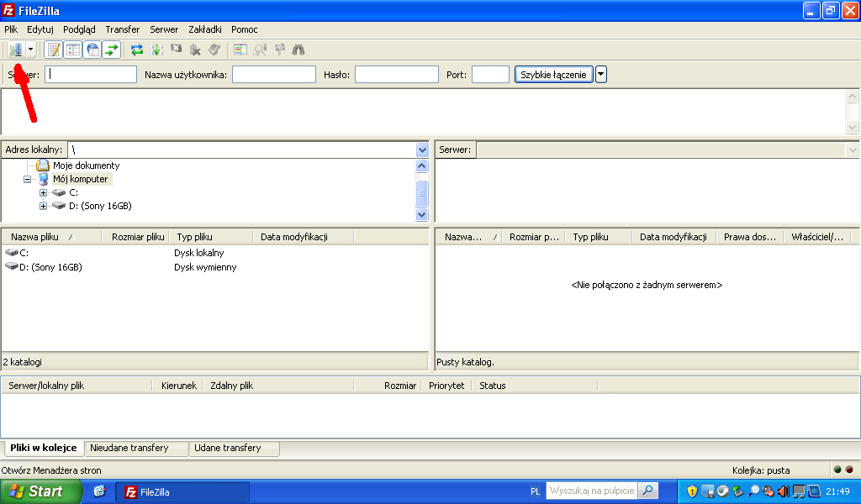Image resolution: width=861 pixels, height=504 pixels.
Task: Open the Serwer menu
Action: tap(164, 29)
